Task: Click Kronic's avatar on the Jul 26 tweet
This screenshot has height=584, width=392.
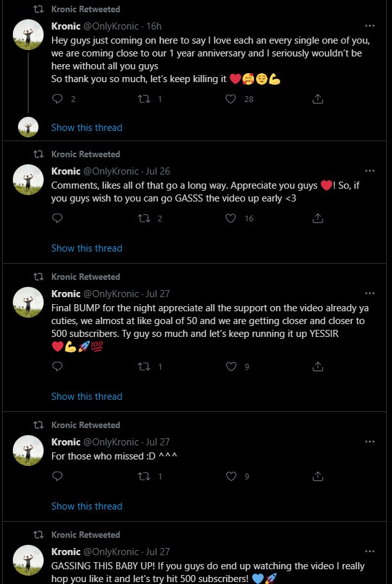Action: point(28,180)
